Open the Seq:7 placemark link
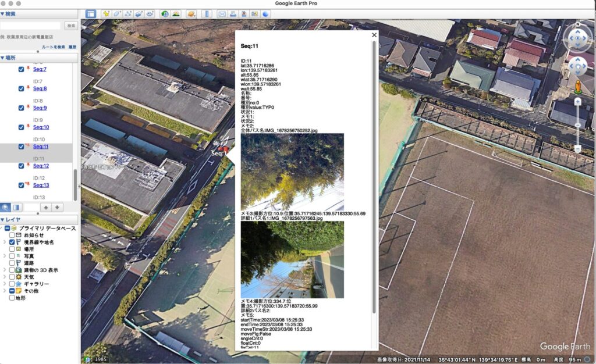The height and width of the screenshot is (364, 596). coord(40,69)
